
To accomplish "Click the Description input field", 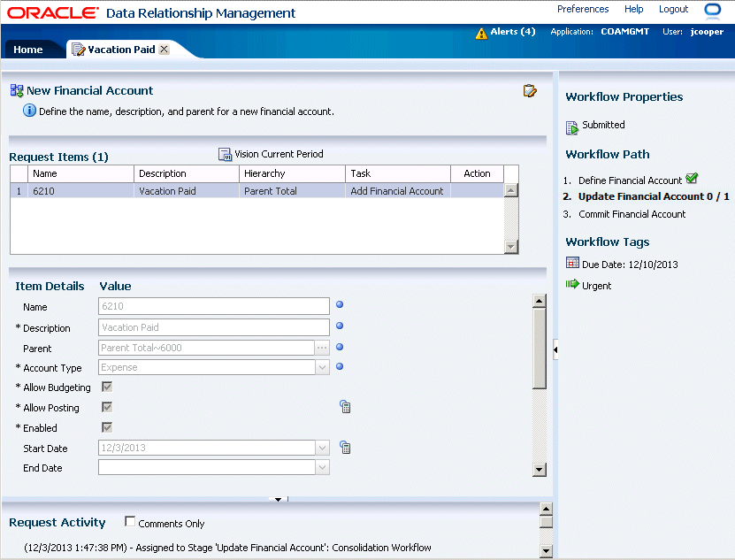I will coord(214,327).
